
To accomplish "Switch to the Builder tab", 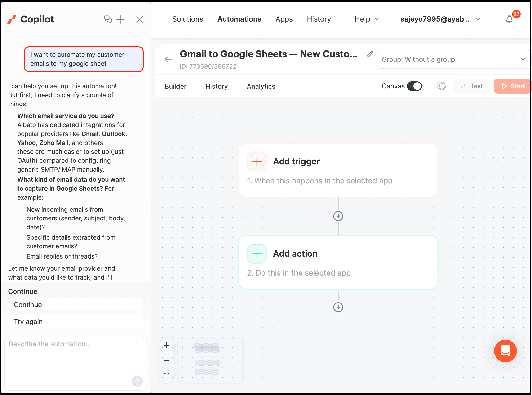I will pyautogui.click(x=176, y=86).
